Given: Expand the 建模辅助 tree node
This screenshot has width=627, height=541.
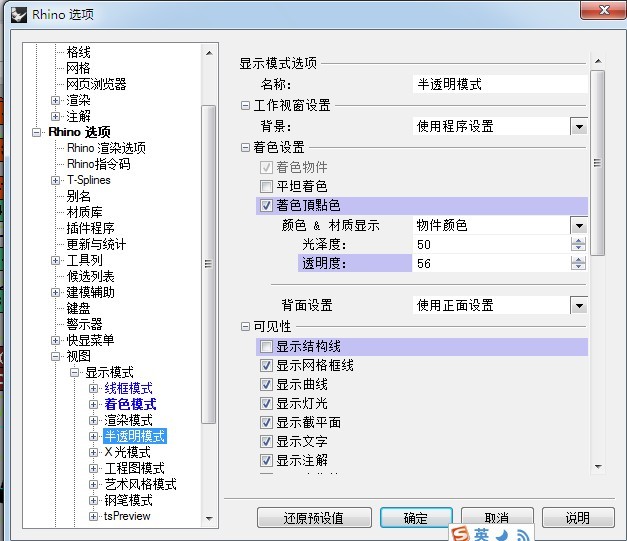Looking at the screenshot, I should point(56,292).
